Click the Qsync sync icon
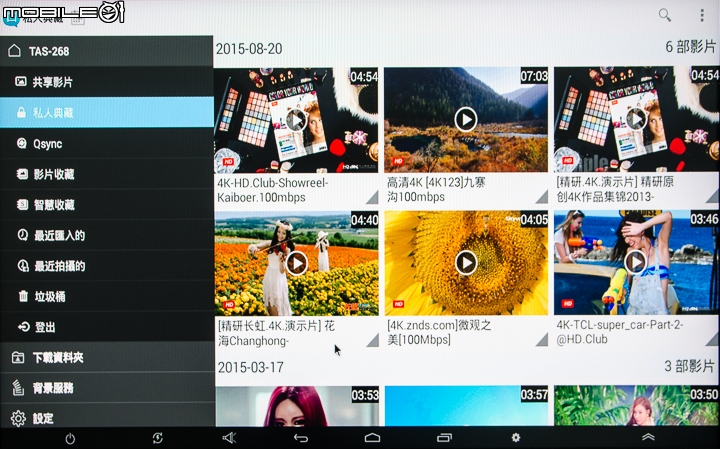 click(22, 143)
